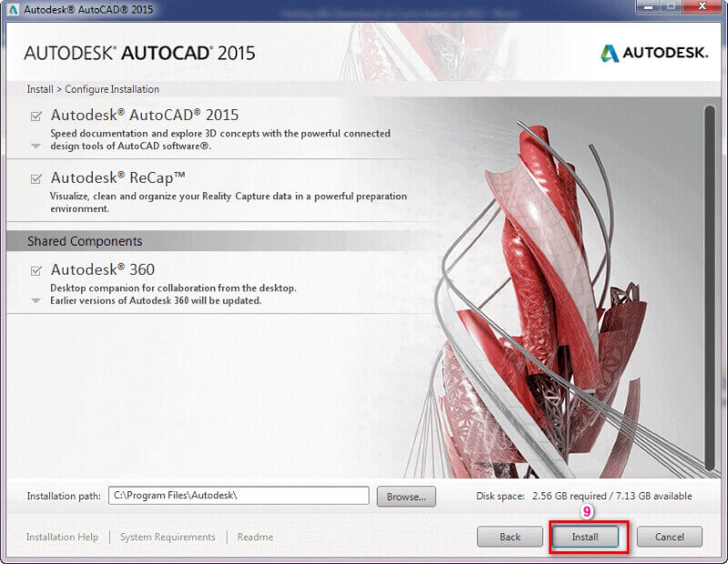Cancel the installation

669,537
